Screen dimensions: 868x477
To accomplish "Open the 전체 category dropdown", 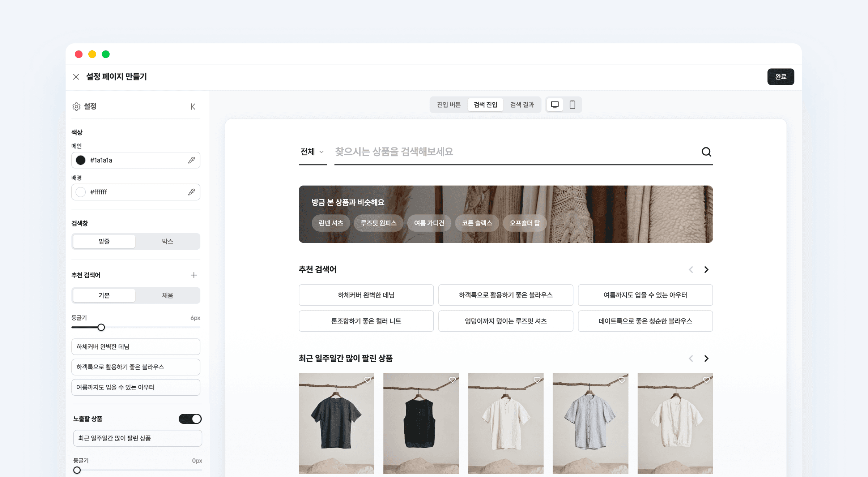I will pyautogui.click(x=312, y=152).
